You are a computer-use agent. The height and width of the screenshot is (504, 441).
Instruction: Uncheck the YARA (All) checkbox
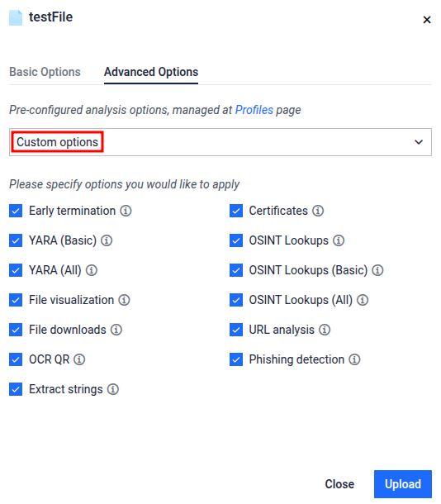click(16, 270)
